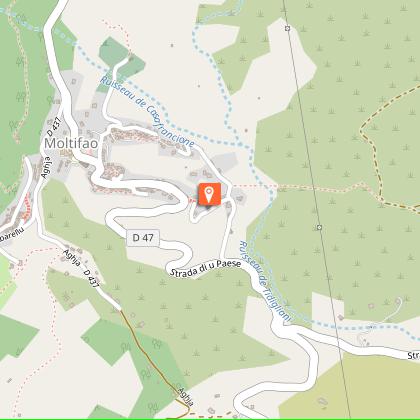Click the hairpin bend left of D 47
The image size is (420, 420).
(112, 218)
